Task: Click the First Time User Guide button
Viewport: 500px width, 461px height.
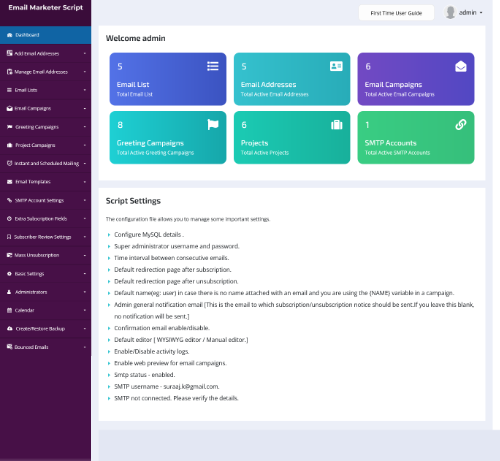Action: (396, 13)
